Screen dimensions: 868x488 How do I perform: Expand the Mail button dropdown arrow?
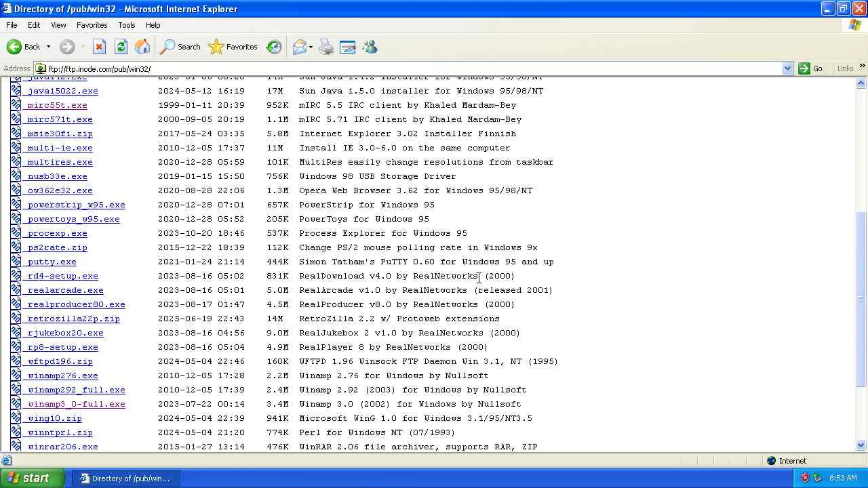point(311,47)
